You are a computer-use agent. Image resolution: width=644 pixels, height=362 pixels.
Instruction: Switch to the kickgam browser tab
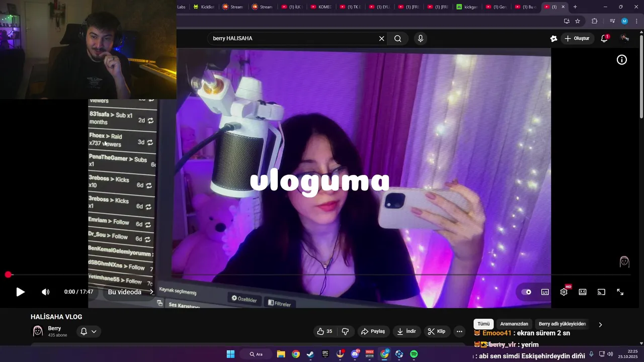pos(467,7)
